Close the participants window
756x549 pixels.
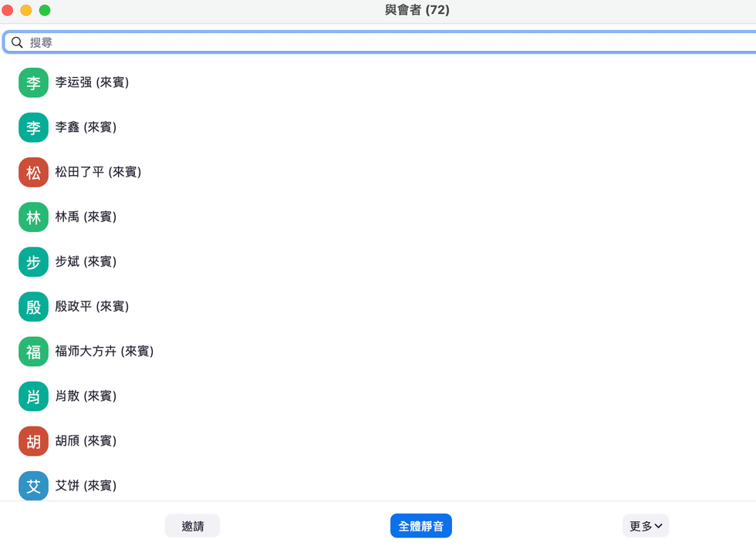point(7,10)
